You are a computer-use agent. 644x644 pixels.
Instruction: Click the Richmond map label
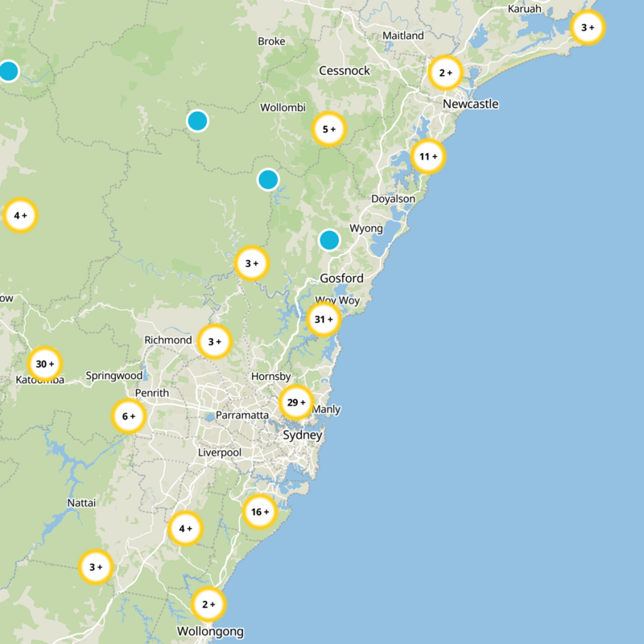[168, 340]
